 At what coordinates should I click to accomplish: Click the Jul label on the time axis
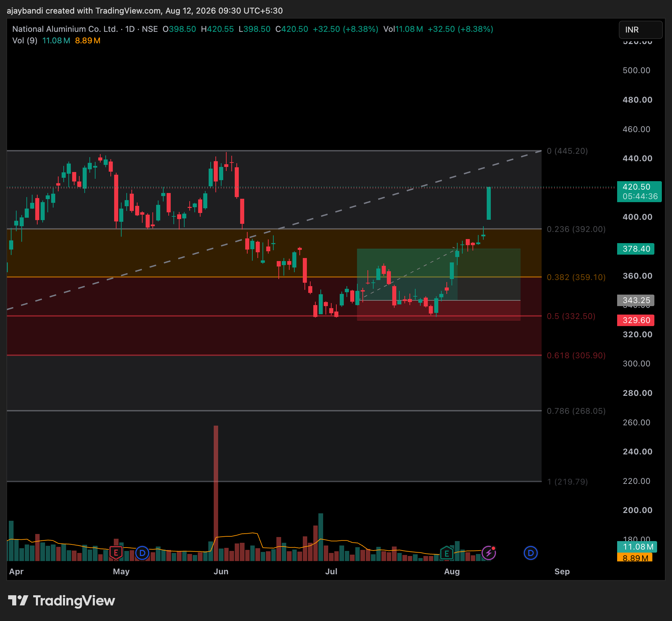point(331,572)
